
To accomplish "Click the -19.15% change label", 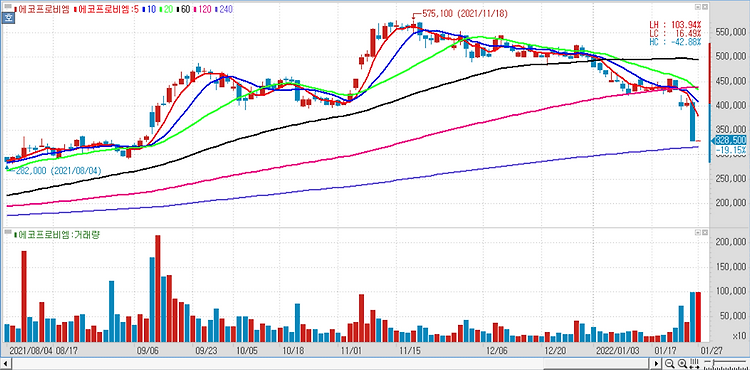I will (x=731, y=150).
